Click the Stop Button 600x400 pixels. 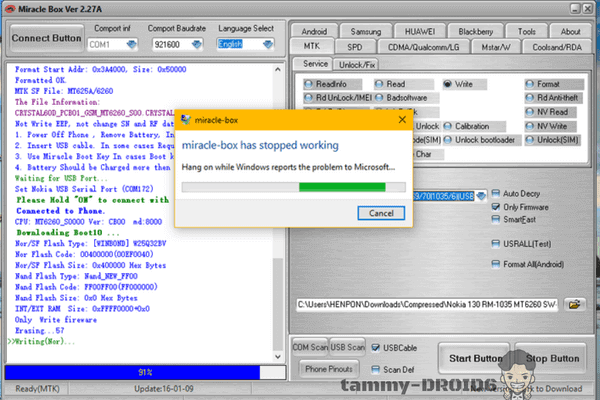pyautogui.click(x=552, y=358)
